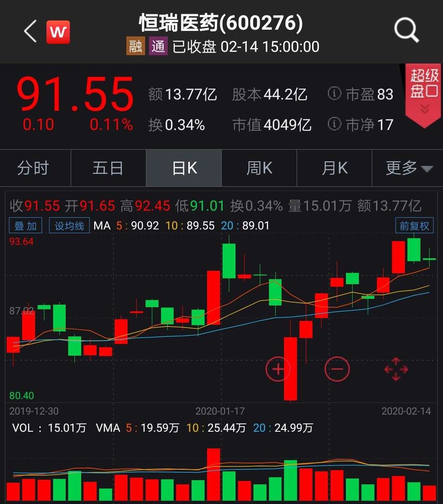Tap the market cap 市值4049亿
This screenshot has height=504, width=443.
[x=272, y=125]
